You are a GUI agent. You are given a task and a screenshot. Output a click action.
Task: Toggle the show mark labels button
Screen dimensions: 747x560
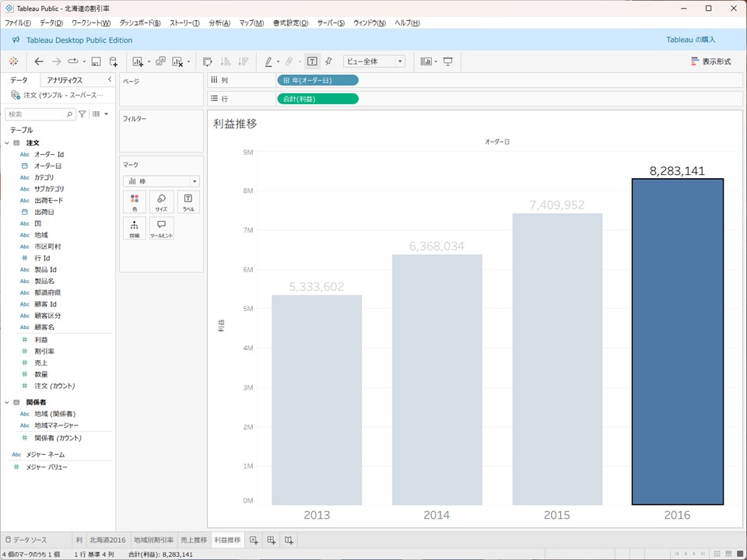[x=312, y=61]
